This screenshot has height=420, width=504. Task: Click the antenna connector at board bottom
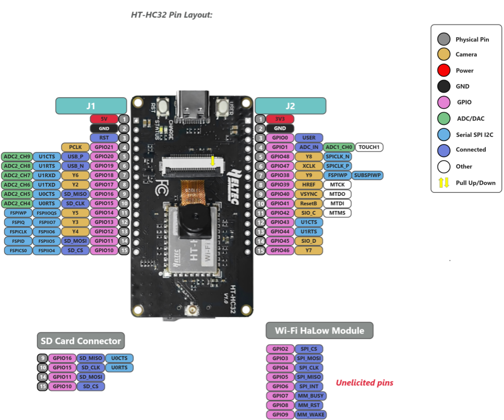192,310
